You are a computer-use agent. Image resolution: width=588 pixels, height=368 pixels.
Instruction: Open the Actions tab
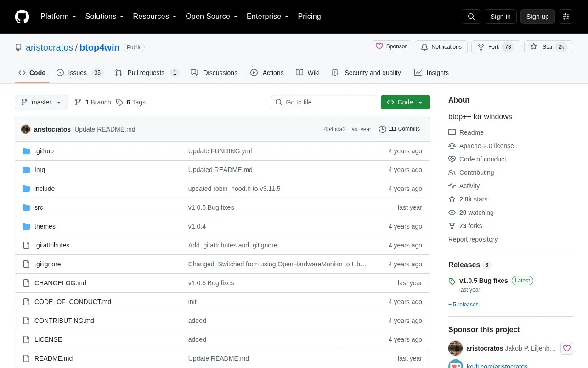pos(267,73)
